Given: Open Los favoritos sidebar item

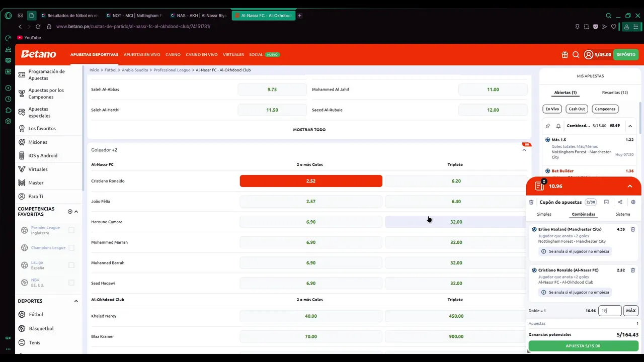Looking at the screenshot, I should [42, 129].
